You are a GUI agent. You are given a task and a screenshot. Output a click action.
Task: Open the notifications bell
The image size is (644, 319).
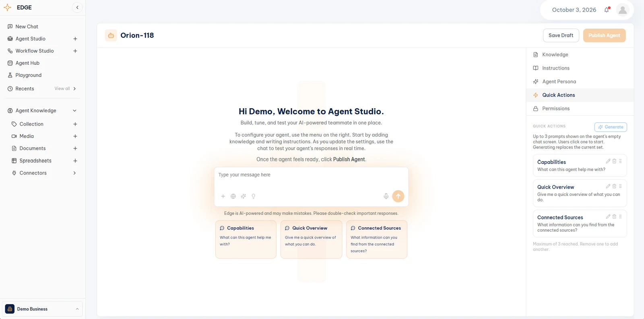click(x=607, y=10)
